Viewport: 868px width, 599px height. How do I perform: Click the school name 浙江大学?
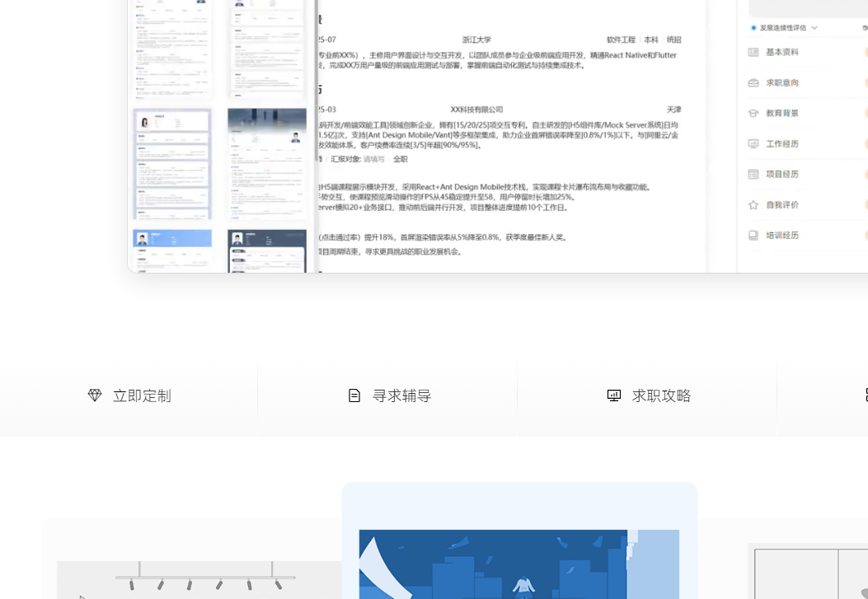tap(476, 40)
